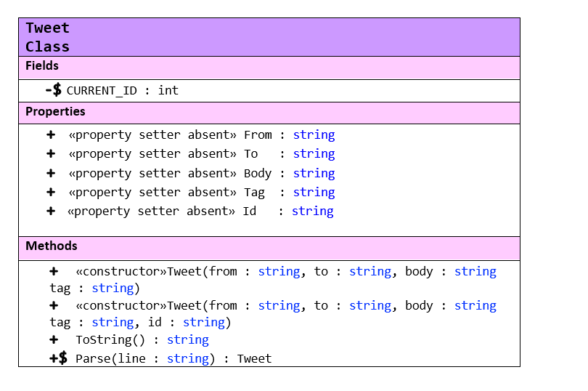Click the Parse(line : string) method
The height and width of the screenshot is (391, 588).
145,359
